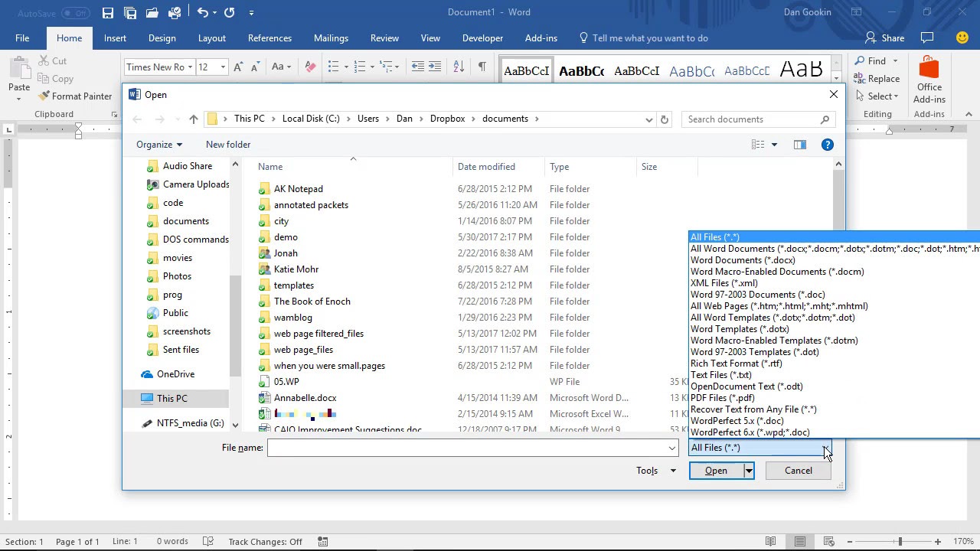
Task: Click the Save icon in Quick Access toolbar
Action: point(107,13)
